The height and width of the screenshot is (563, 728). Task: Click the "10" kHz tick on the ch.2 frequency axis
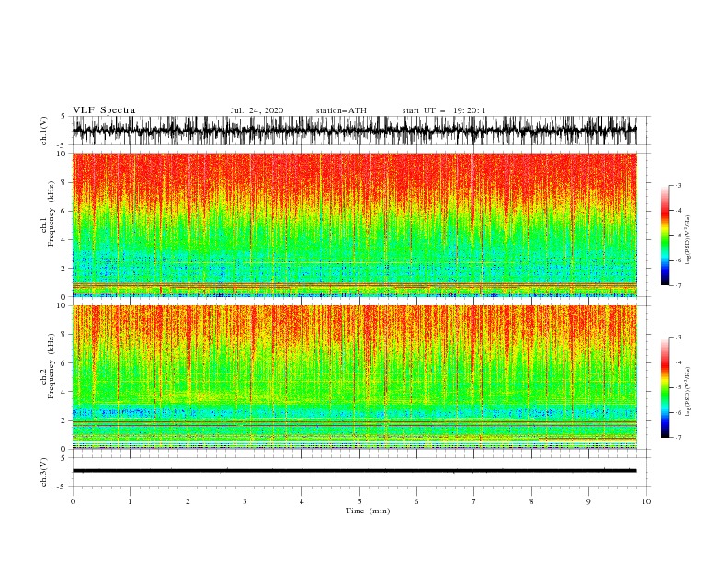[63, 305]
